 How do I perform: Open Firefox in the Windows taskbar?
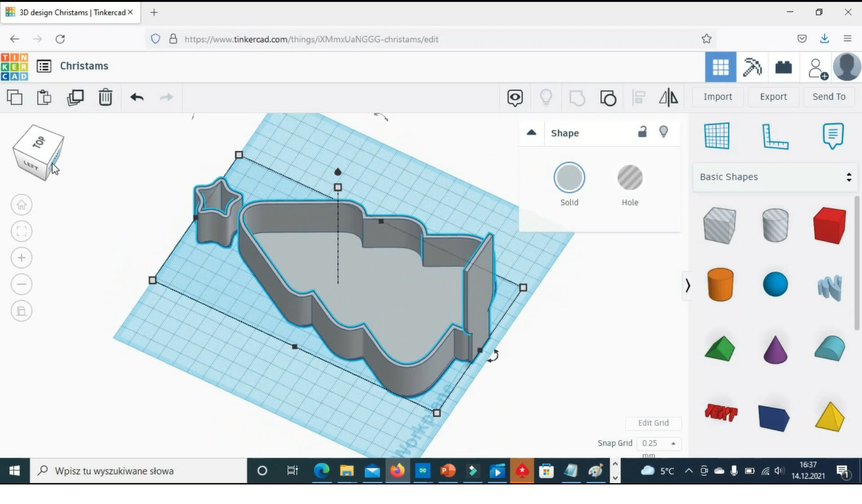point(397,471)
